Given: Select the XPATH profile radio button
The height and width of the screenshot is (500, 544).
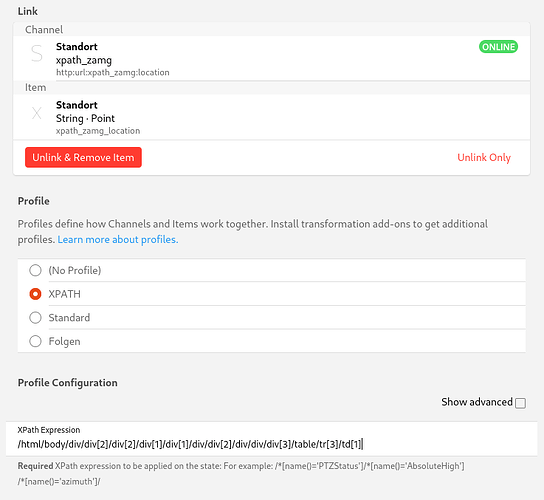Looking at the screenshot, I should [35, 294].
